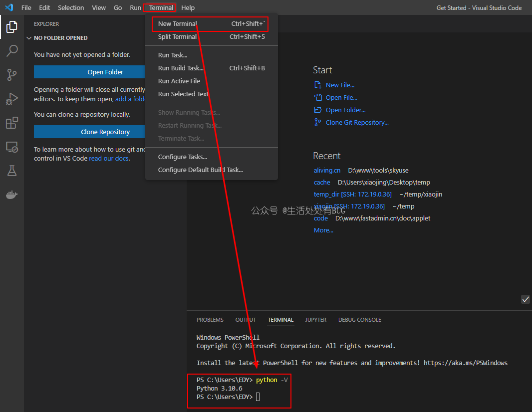Viewport: 532px width, 412px height.
Task: Open the Testing flask icon
Action: point(12,171)
